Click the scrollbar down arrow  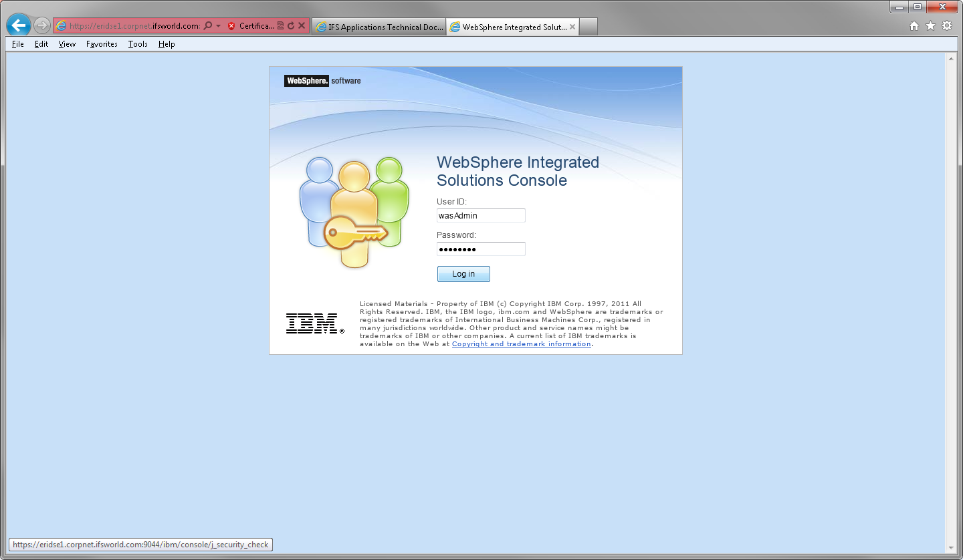pos(950,547)
